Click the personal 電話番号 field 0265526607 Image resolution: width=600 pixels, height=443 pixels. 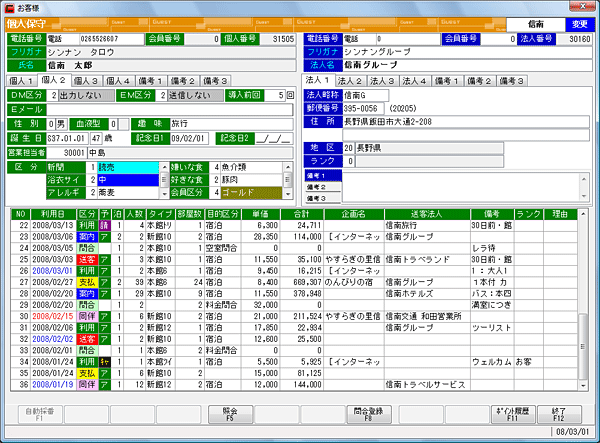click(111, 39)
